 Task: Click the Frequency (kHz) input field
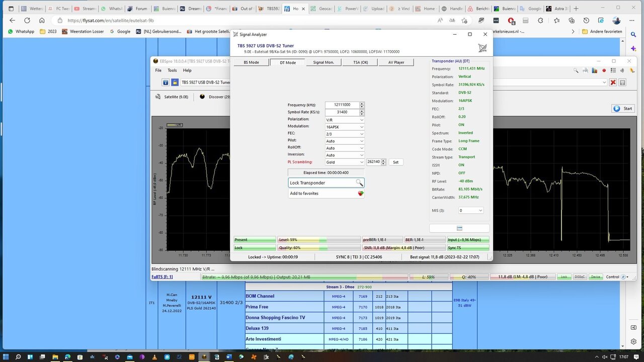coord(342,105)
